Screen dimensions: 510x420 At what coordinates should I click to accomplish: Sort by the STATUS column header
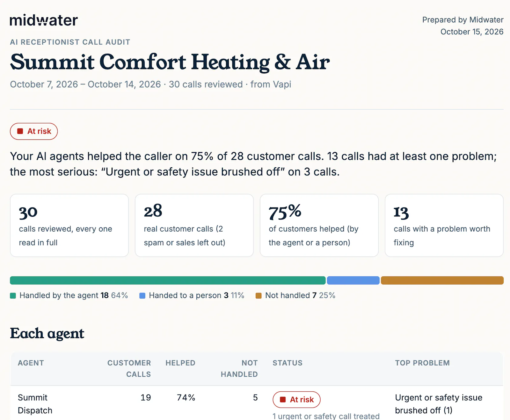[x=288, y=363]
